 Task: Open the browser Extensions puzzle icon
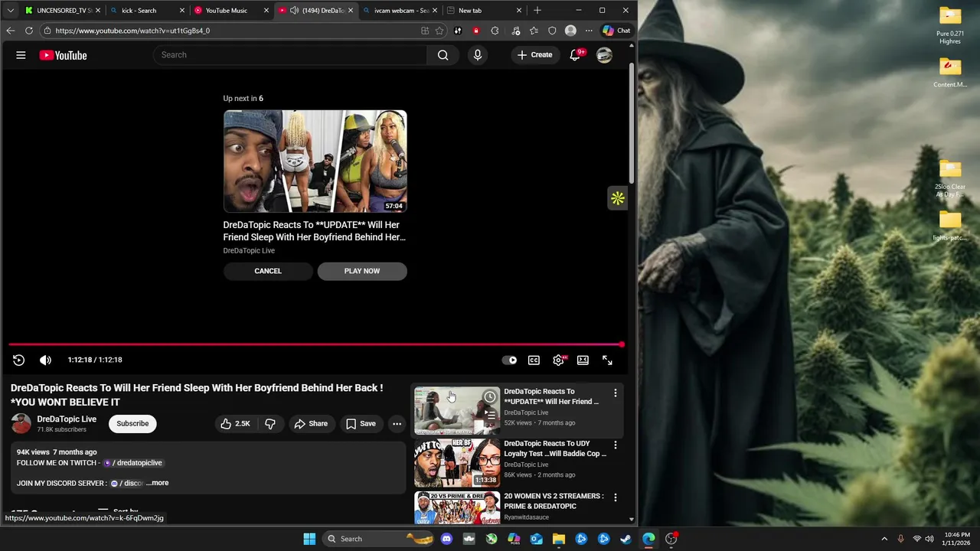click(x=495, y=31)
